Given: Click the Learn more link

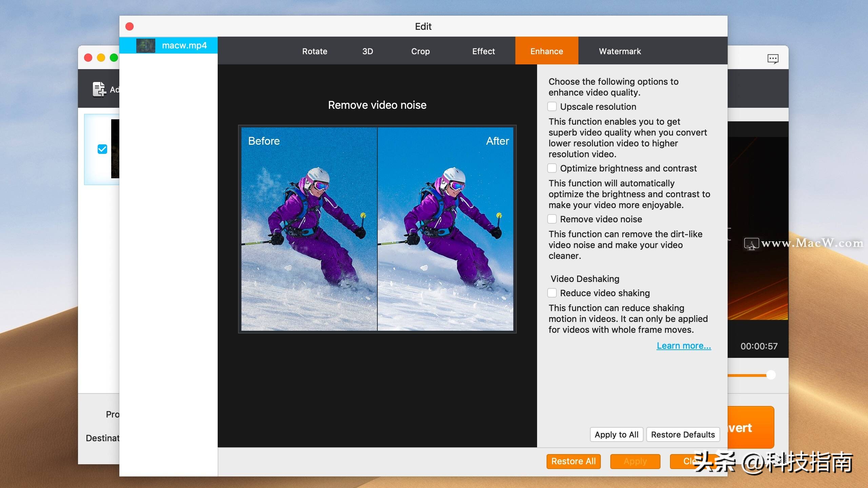Looking at the screenshot, I should click(x=684, y=346).
